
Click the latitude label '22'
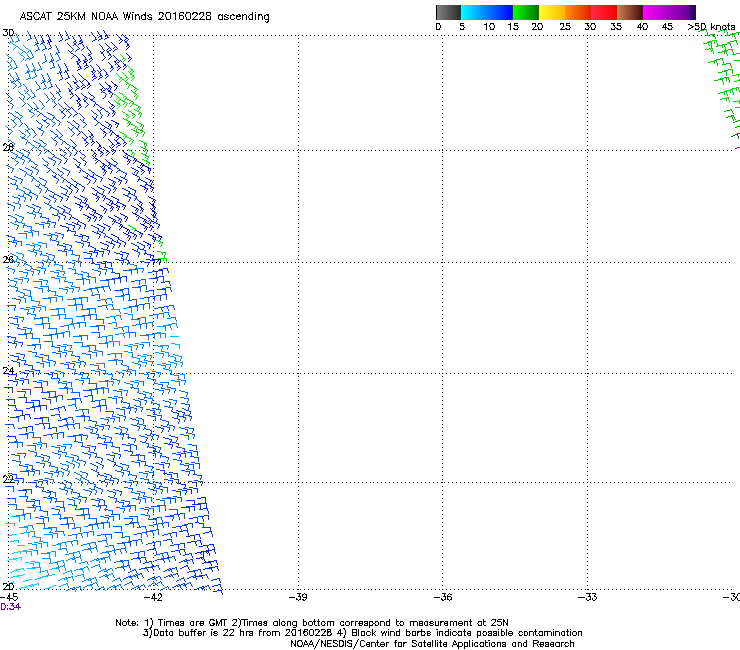pyautogui.click(x=8, y=479)
